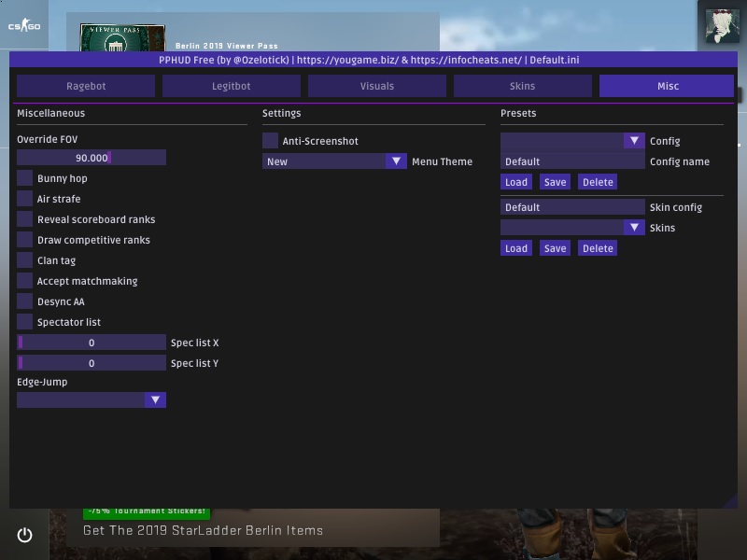Screen dimensions: 747x560
Task: Expand the Skins preset dropdown arrow
Action: click(634, 227)
